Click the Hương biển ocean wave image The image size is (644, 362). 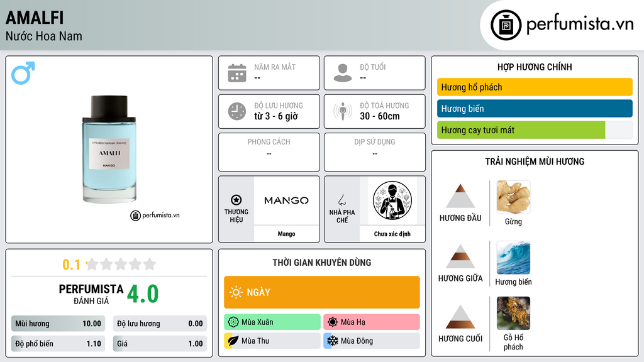coord(513,257)
